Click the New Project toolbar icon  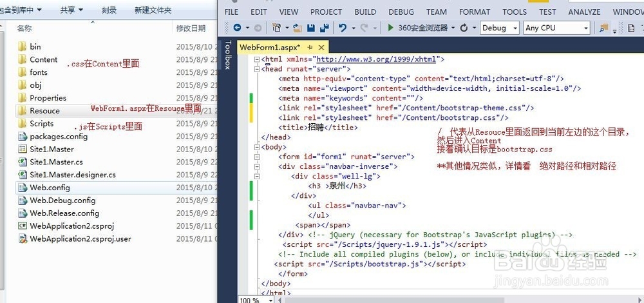tap(277, 28)
